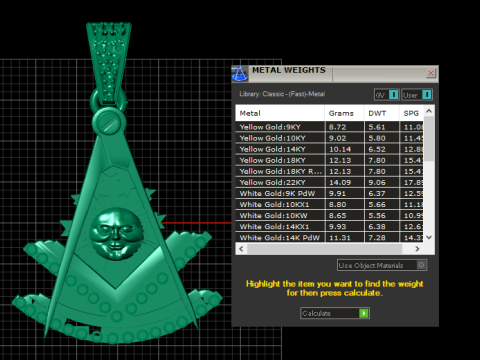The image size is (480, 360).
Task: Click the 14.09 grams value
Action: click(x=340, y=182)
